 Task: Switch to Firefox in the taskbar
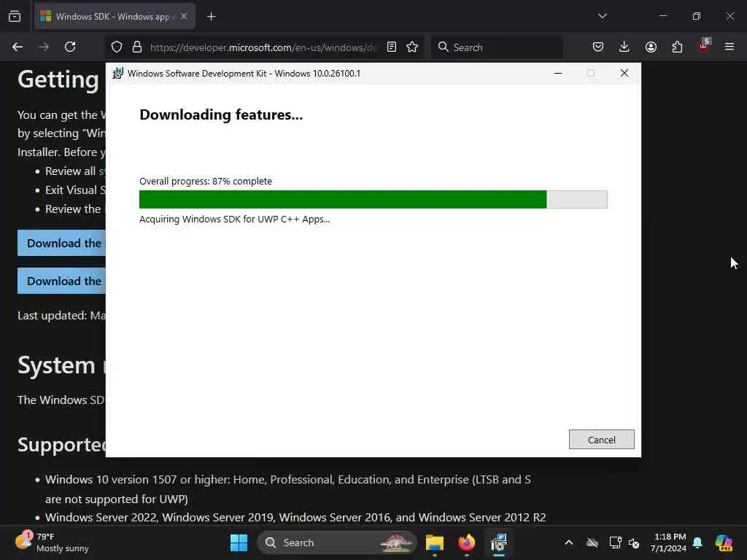tap(466, 542)
